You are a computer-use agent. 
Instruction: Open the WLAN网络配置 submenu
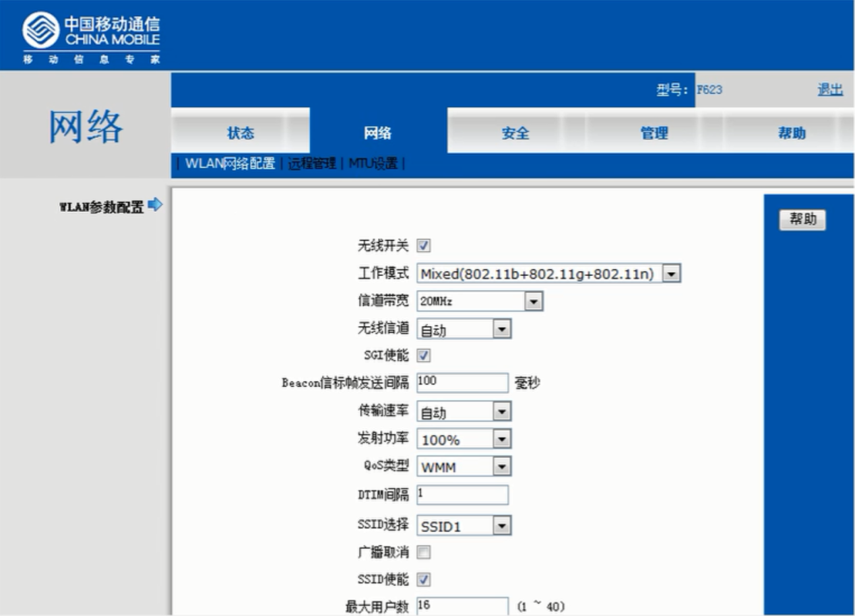coord(230,164)
